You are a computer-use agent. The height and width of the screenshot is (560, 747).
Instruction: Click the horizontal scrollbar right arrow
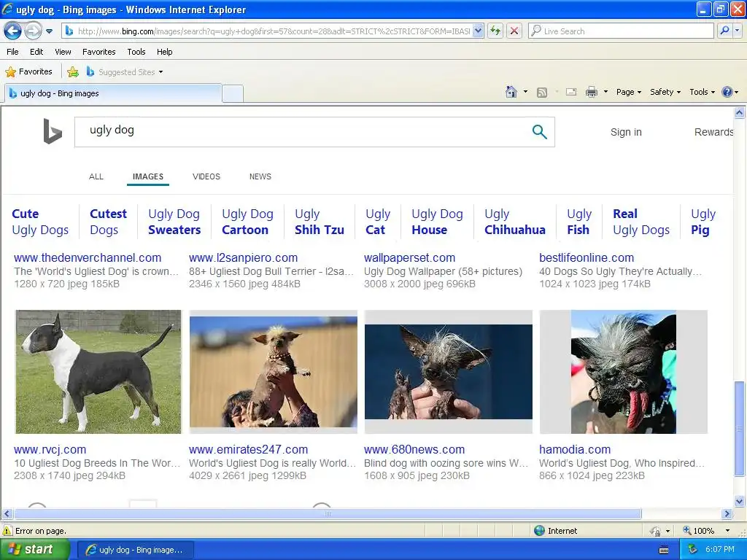[x=727, y=514]
